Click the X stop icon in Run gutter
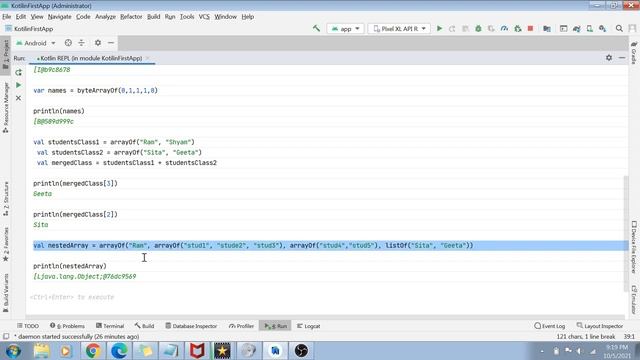This screenshot has height=360, width=640. (18, 98)
